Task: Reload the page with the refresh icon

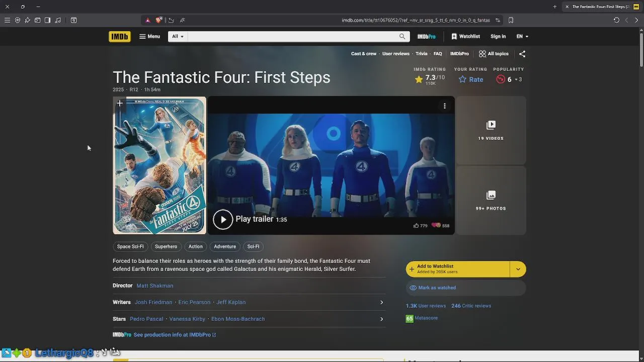Action: pyautogui.click(x=616, y=20)
